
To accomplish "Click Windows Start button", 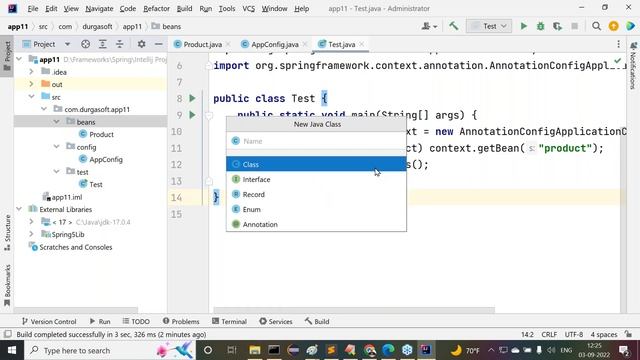I will tap(12, 350).
